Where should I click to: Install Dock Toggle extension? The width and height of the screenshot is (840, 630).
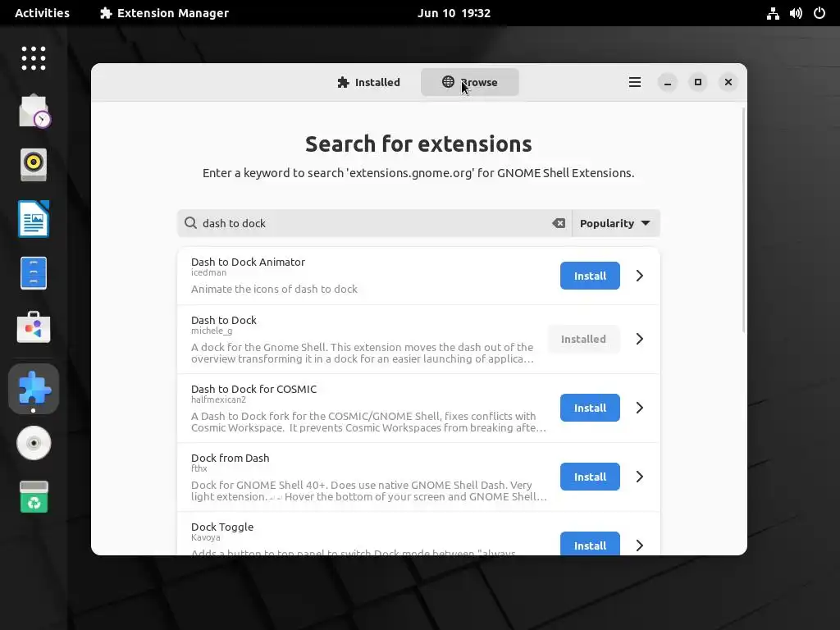pos(590,544)
